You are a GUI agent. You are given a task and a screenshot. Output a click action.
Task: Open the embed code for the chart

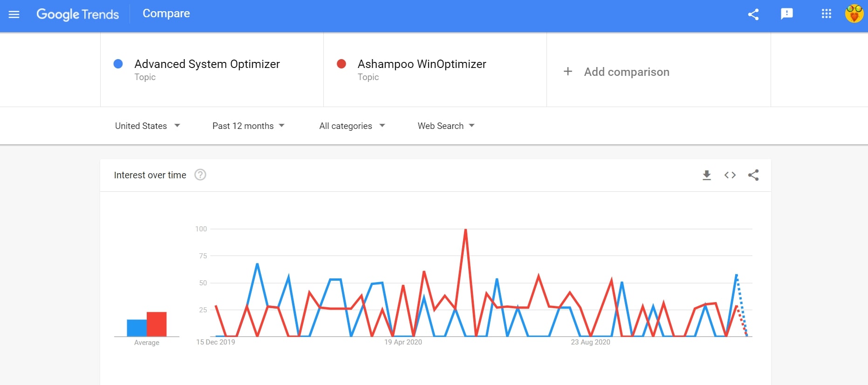(730, 175)
